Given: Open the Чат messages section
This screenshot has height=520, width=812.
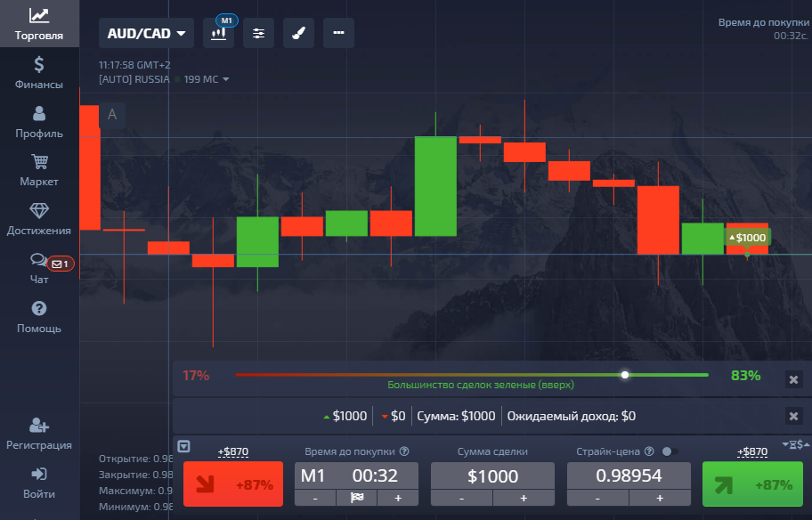Looking at the screenshot, I should click(x=39, y=267).
